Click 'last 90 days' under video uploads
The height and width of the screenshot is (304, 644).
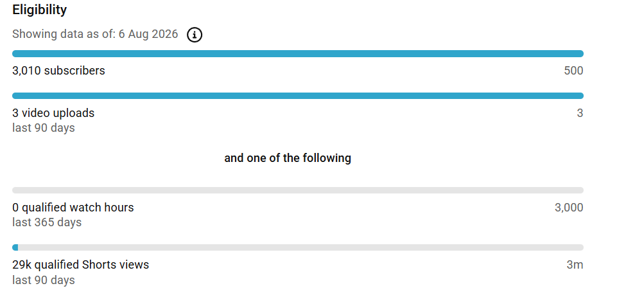[x=44, y=128]
